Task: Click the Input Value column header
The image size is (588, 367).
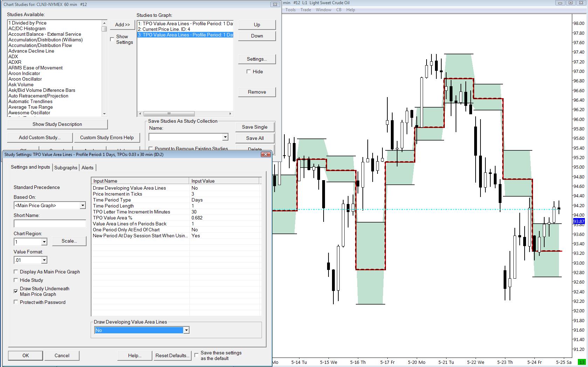Action: point(224,181)
